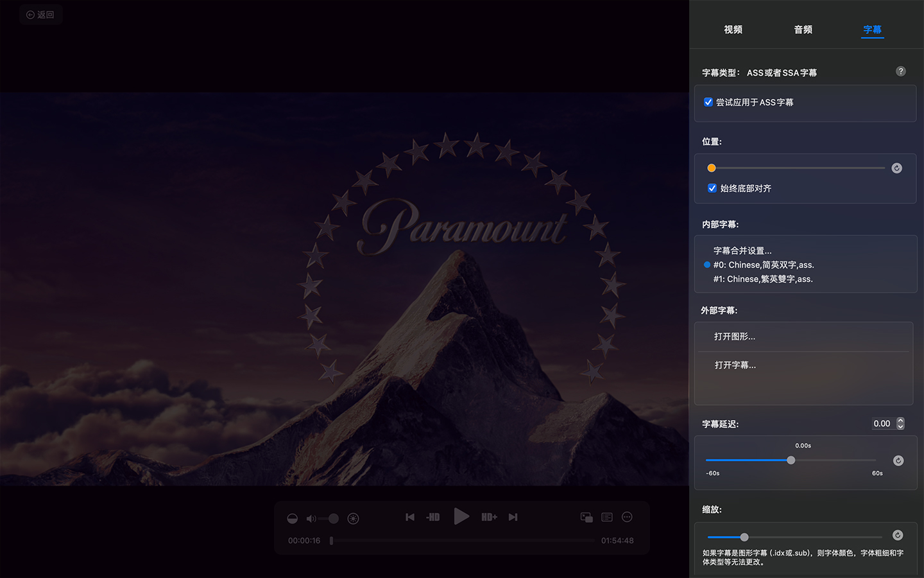Reset the subtitle position

pos(897,168)
